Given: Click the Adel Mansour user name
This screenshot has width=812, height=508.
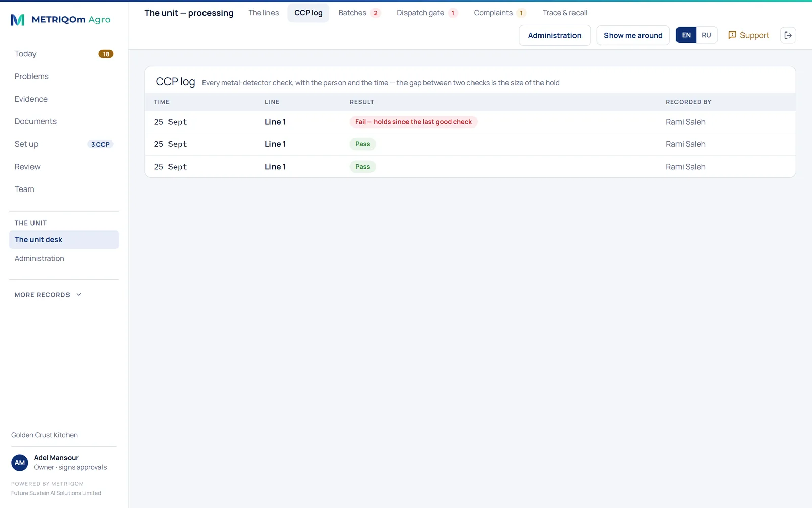Looking at the screenshot, I should coord(56,458).
